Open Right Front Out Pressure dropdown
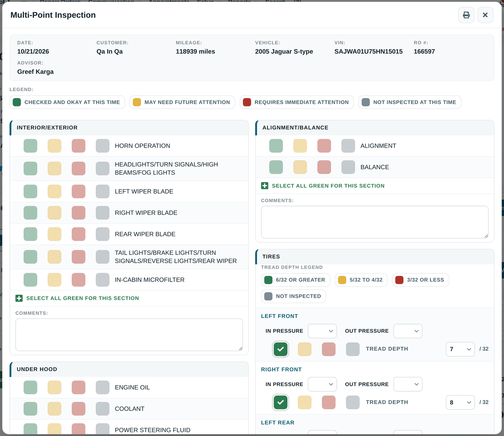Viewport: 504px width, 436px height. pos(408,384)
